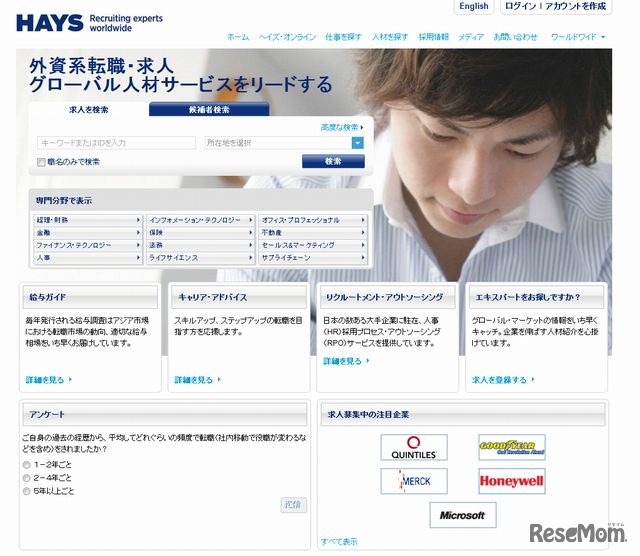
Task: Expand the 人事 category
Action: tap(88, 258)
